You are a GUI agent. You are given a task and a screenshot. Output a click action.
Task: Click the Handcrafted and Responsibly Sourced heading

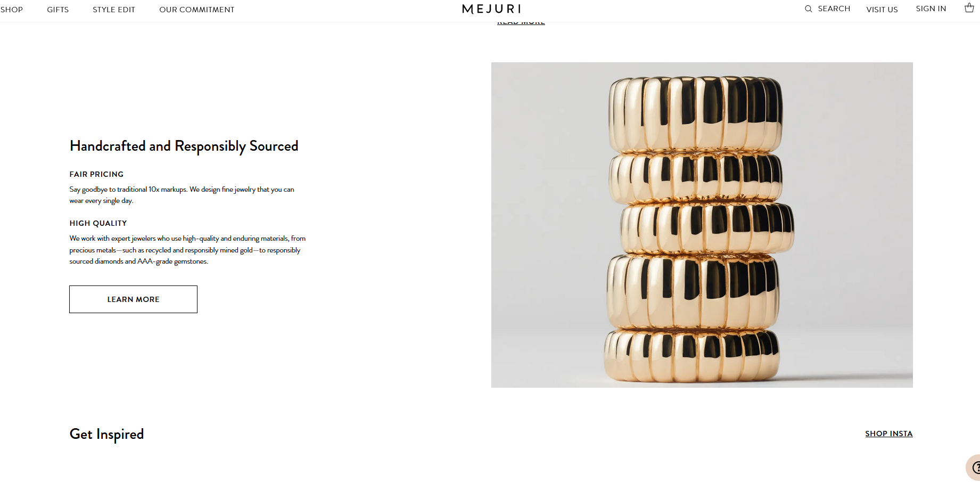coord(184,146)
